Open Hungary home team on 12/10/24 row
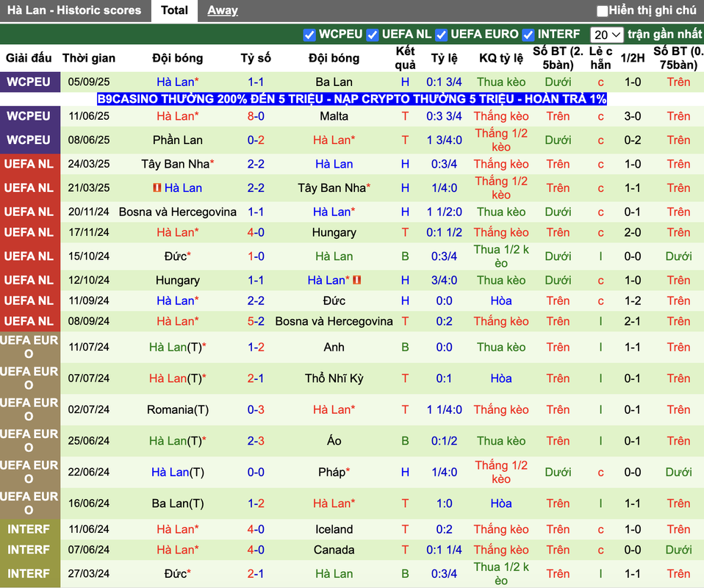Screen dimensions: 704x588 [177, 280]
